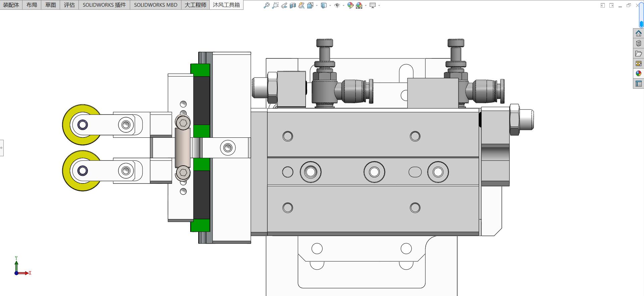Click the View Settings monitor icon
The height and width of the screenshot is (296, 644).
pos(373,5)
